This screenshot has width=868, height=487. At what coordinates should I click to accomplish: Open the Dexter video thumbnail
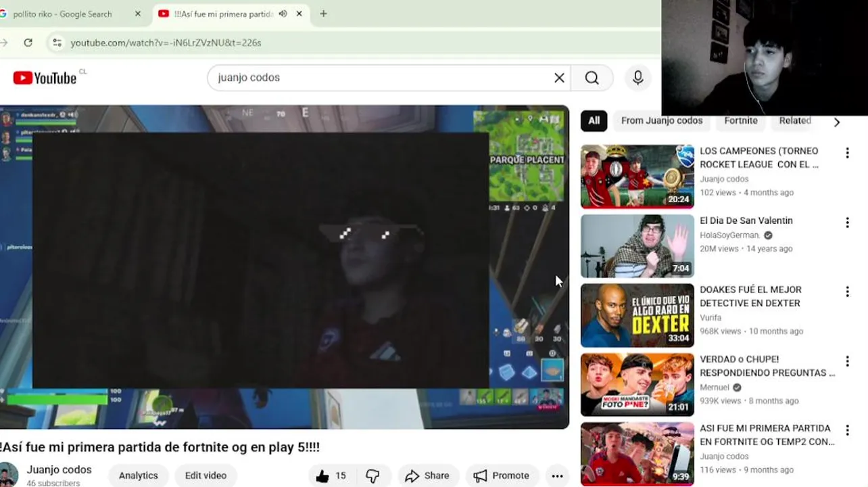coord(637,315)
